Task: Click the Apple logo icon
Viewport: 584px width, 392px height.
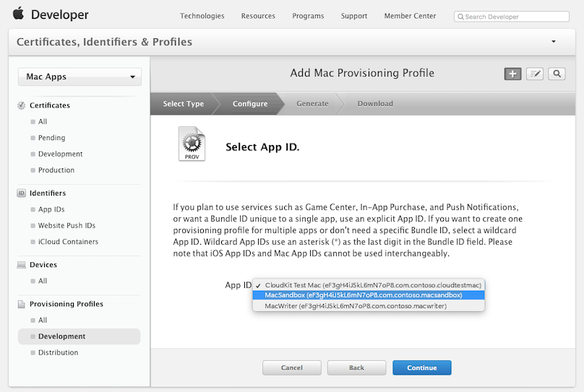Action: (18, 14)
